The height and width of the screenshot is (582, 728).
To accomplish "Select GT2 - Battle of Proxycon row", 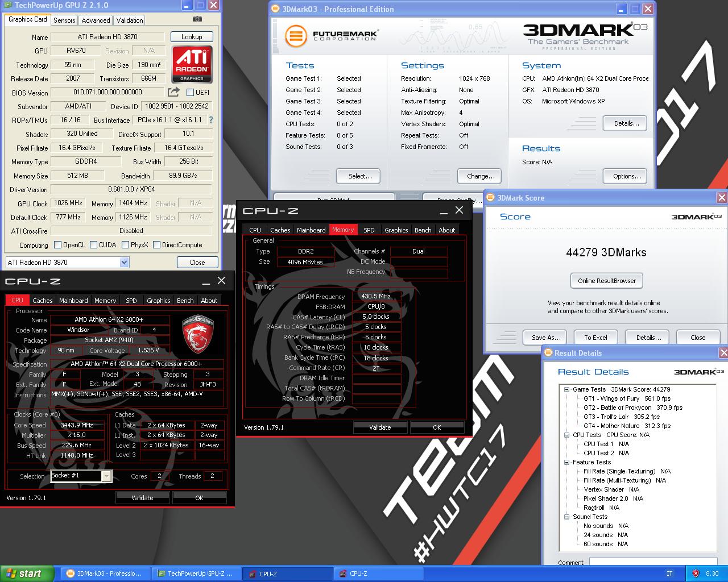I will (632, 408).
